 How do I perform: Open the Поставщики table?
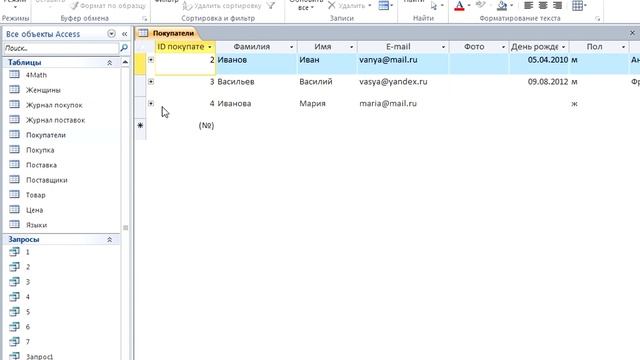47,180
